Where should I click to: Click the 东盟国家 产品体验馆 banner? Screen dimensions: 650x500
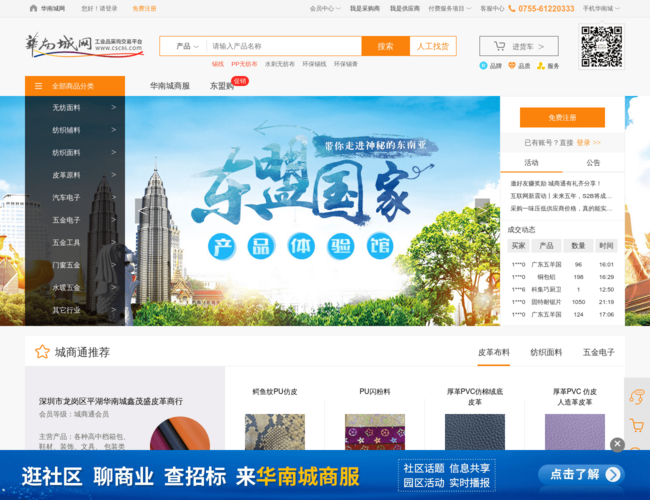click(x=313, y=211)
